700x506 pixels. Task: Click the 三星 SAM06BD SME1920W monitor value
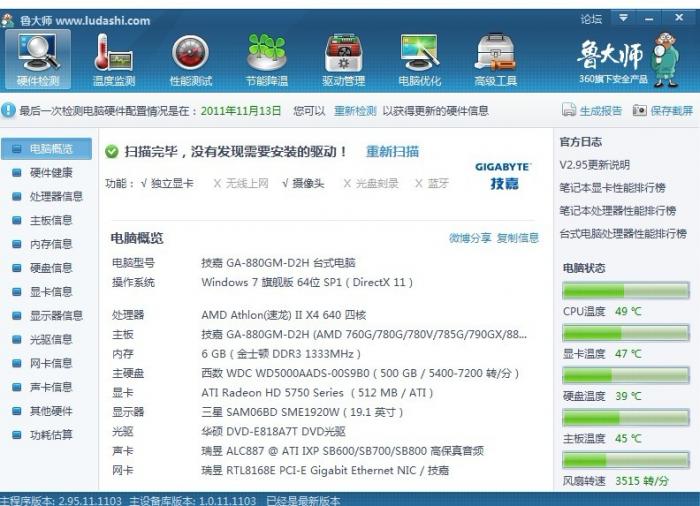[x=302, y=412]
